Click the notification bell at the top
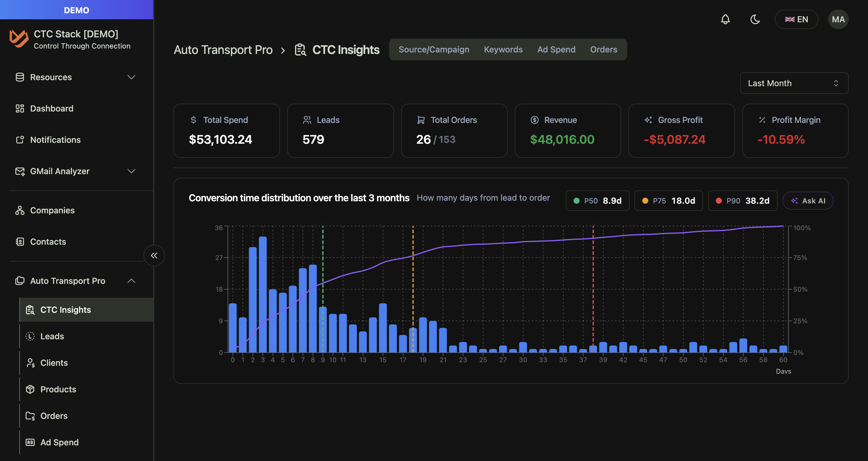The width and height of the screenshot is (868, 461). pos(725,19)
